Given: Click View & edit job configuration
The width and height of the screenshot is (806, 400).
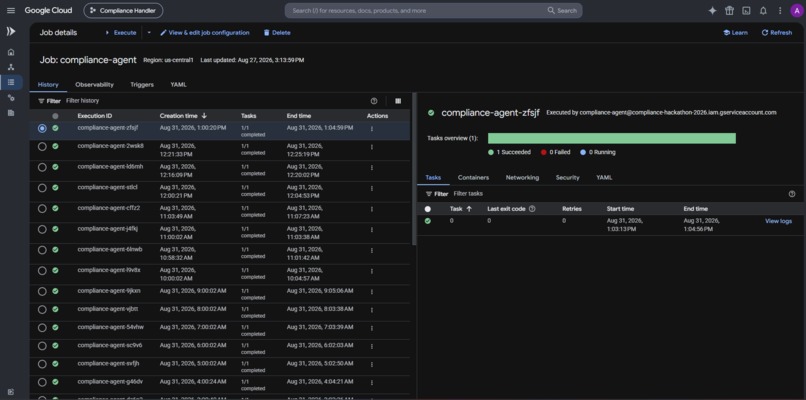Looking at the screenshot, I should pyautogui.click(x=205, y=32).
